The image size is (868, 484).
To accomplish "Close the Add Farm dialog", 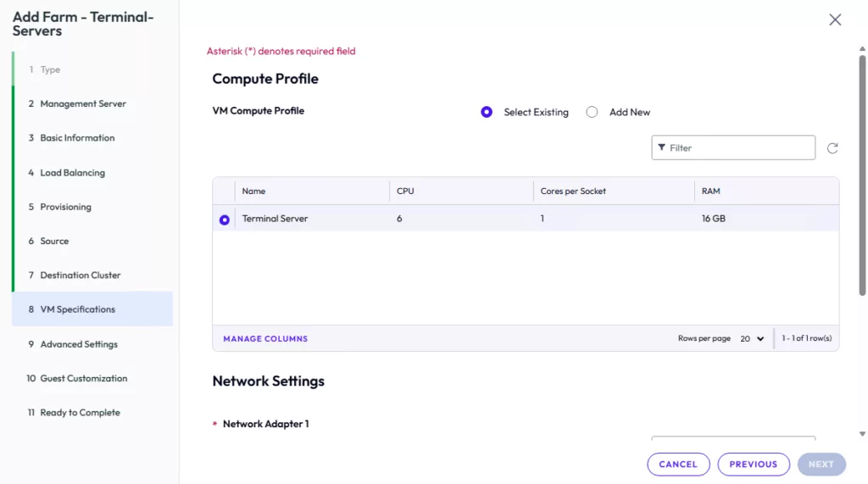I will pyautogui.click(x=835, y=20).
